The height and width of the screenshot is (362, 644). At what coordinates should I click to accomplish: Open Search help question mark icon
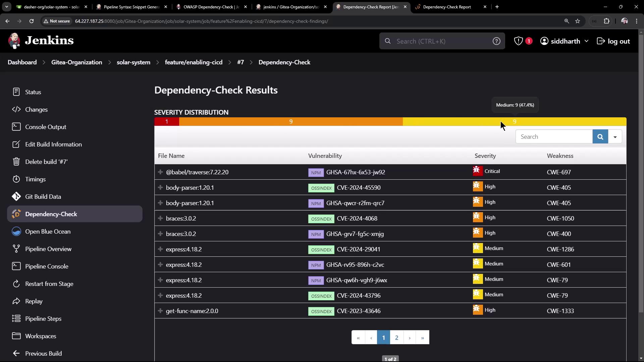496,41
